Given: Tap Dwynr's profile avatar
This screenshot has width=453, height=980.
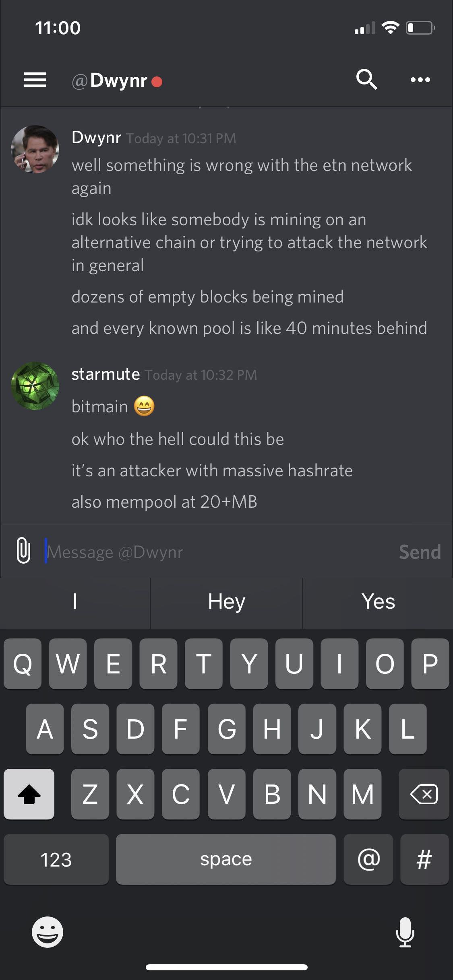Looking at the screenshot, I should [35, 149].
